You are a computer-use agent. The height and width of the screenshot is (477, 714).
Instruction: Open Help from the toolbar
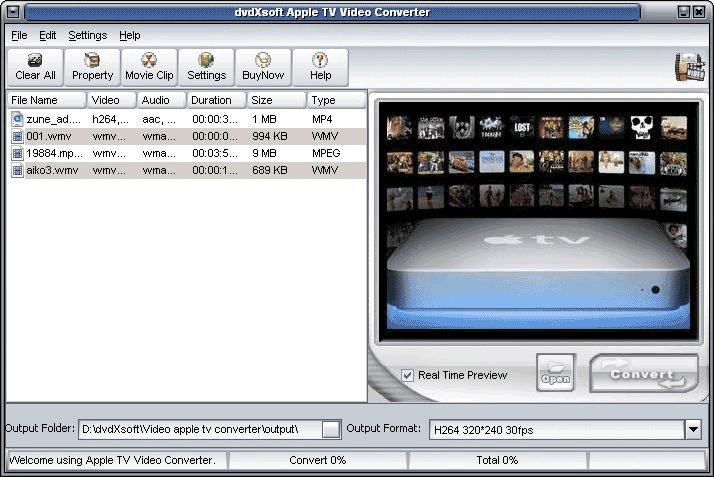pyautogui.click(x=320, y=67)
